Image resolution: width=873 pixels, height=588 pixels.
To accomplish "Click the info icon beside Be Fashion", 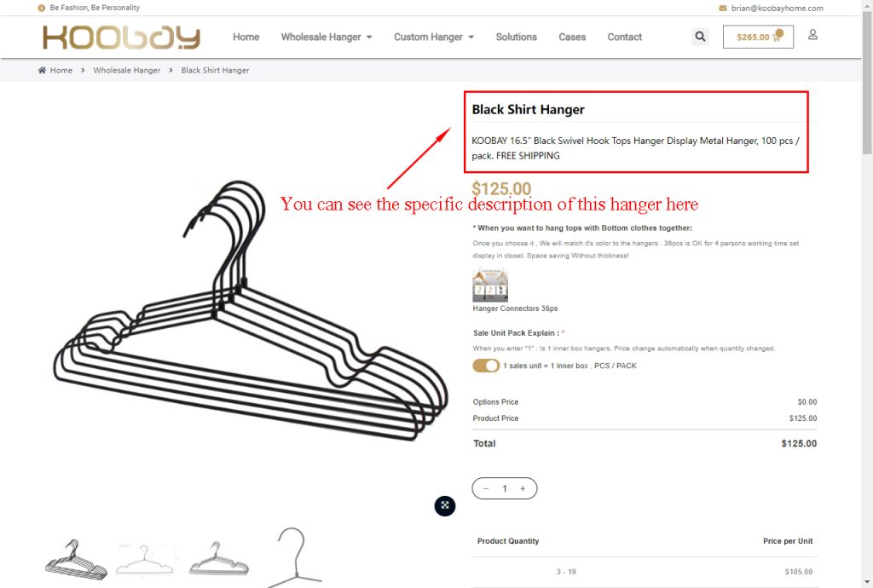I will 41,8.
